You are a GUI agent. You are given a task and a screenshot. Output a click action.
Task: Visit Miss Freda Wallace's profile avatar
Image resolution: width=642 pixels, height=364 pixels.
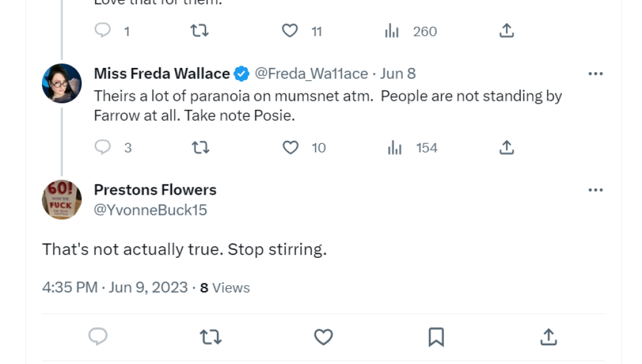tap(61, 80)
